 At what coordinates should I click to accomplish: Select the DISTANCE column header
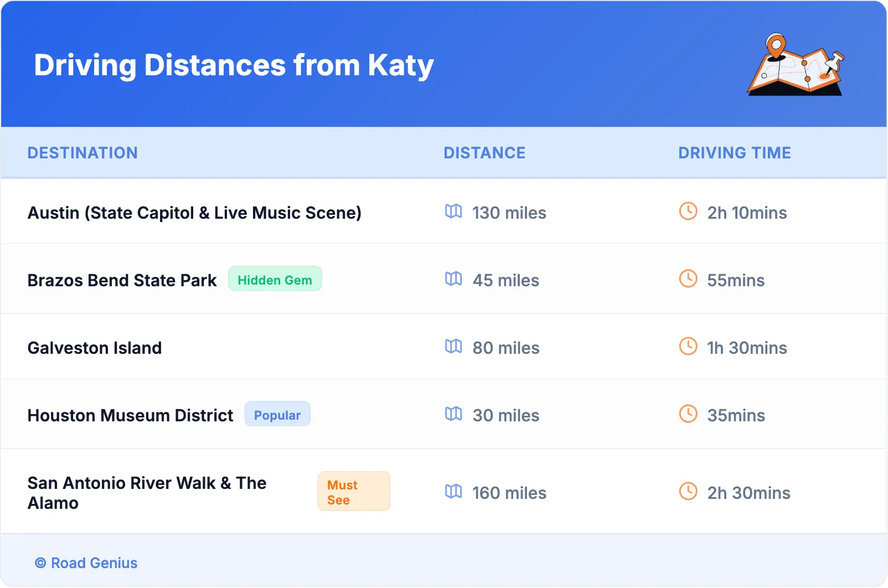pos(484,153)
